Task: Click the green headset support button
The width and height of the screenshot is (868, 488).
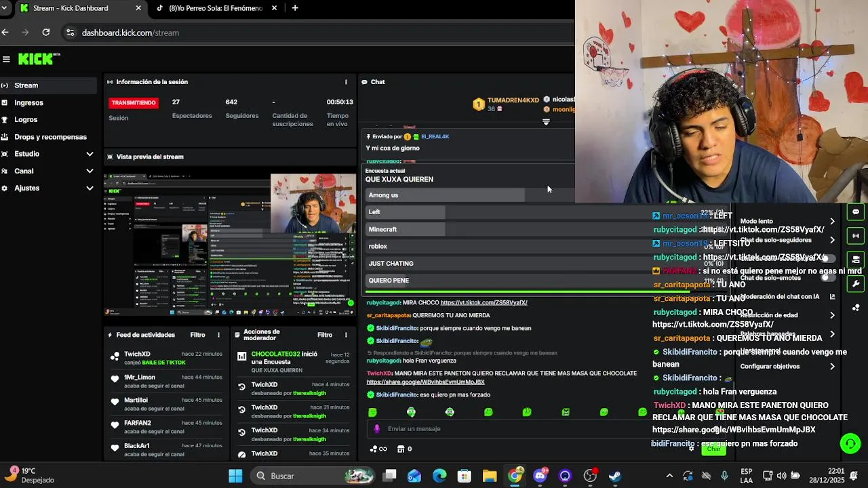Action: 850,443
